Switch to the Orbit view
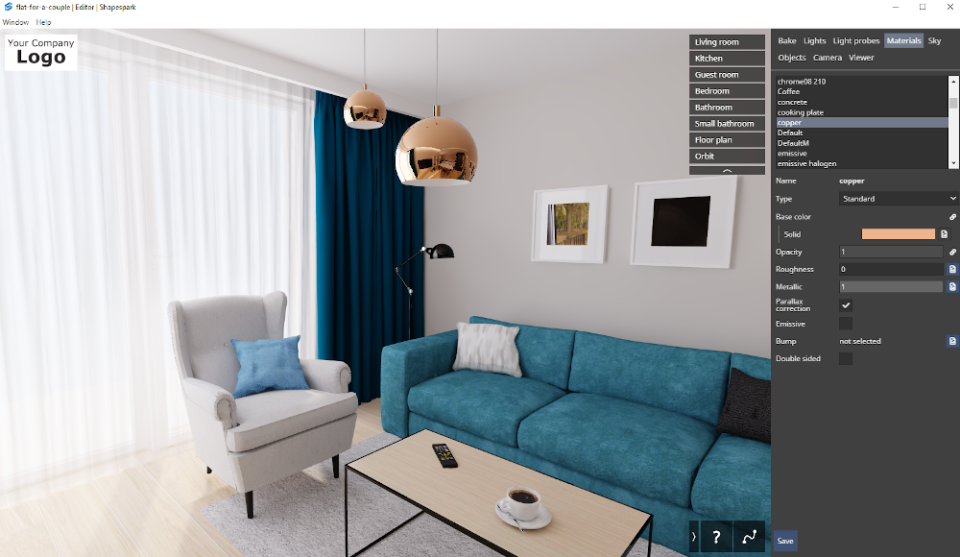The image size is (960, 557). [727, 156]
